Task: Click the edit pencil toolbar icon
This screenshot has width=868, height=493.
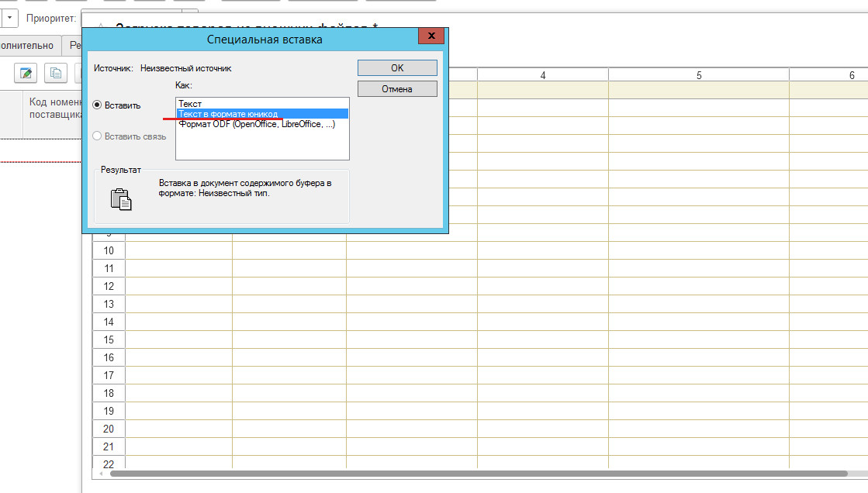Action: [x=26, y=74]
